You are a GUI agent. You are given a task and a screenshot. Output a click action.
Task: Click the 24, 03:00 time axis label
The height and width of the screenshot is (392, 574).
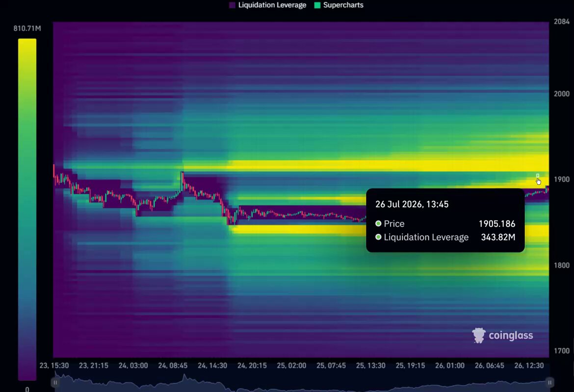133,366
